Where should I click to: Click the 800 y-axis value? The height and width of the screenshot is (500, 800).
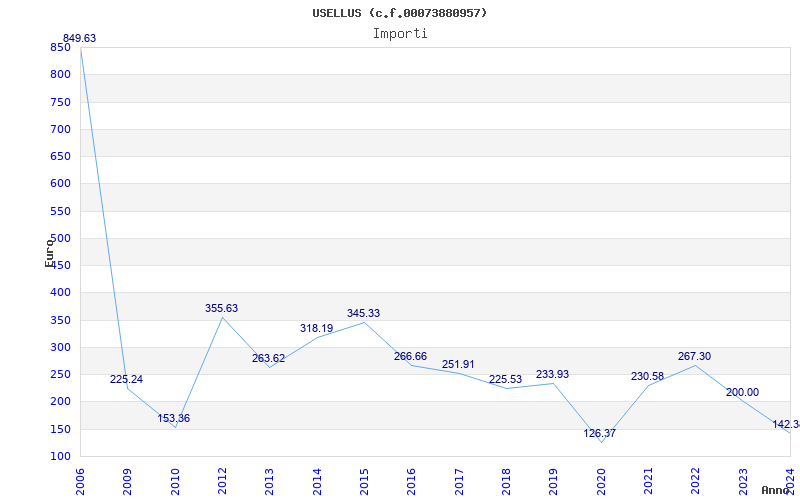click(x=60, y=74)
